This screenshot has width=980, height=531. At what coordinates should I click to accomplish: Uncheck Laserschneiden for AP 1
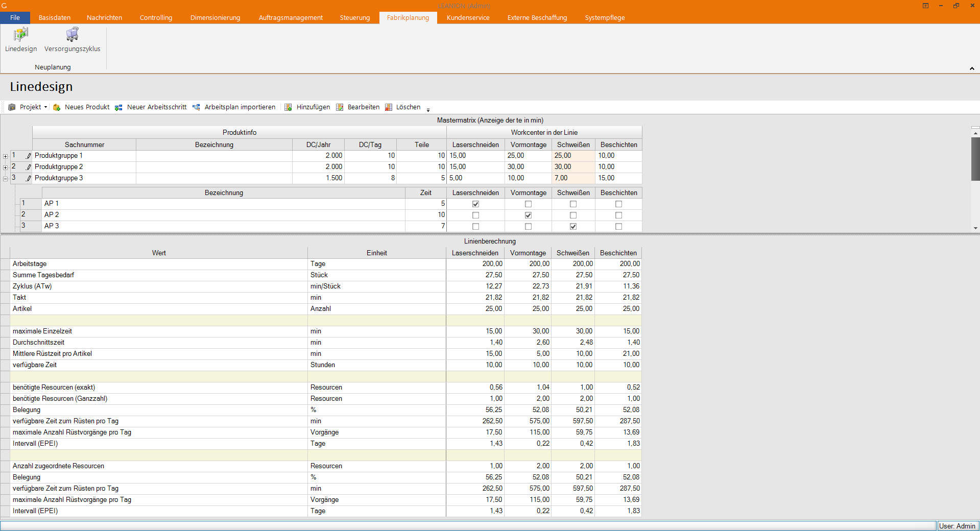(475, 204)
